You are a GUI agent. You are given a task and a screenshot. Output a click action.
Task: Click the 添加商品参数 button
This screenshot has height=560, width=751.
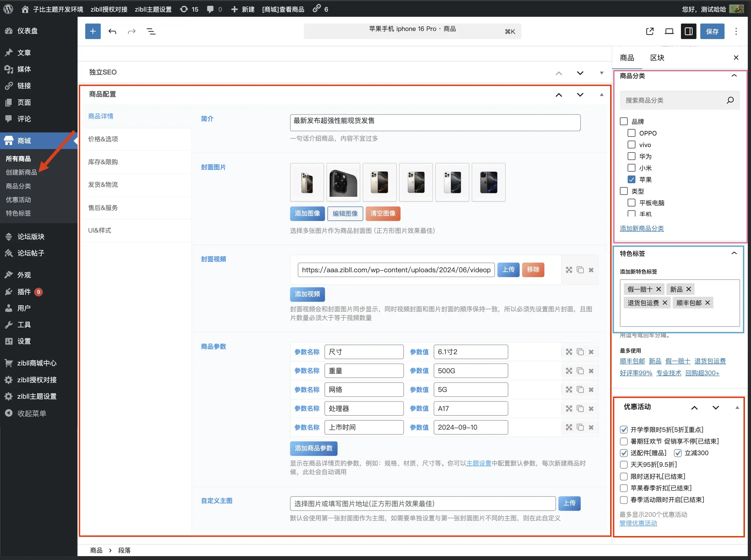tap(314, 448)
